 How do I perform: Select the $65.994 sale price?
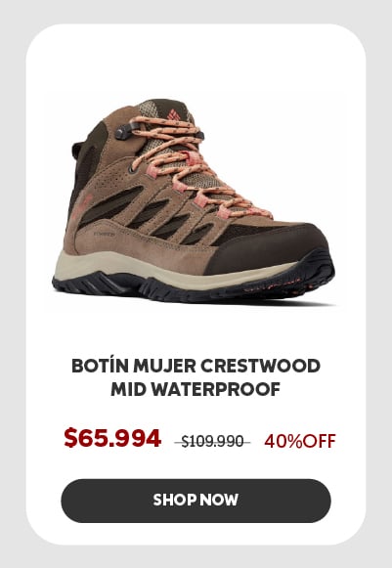point(112,438)
